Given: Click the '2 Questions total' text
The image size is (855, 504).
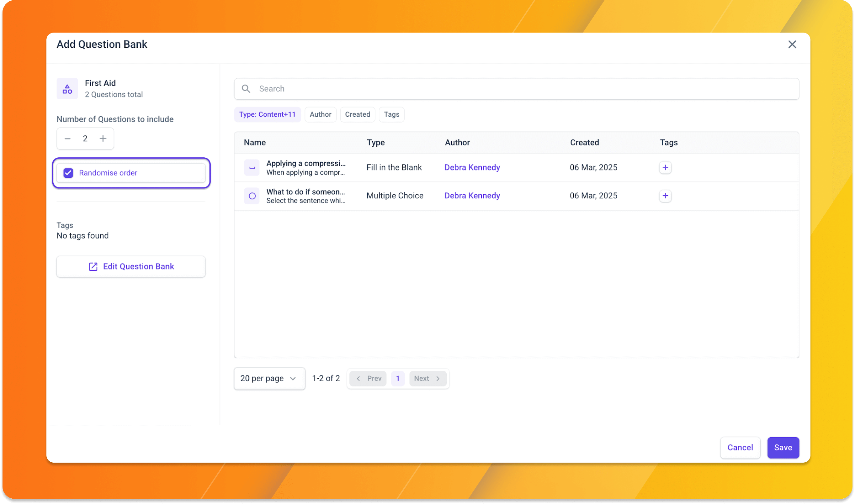Looking at the screenshot, I should 114,94.
